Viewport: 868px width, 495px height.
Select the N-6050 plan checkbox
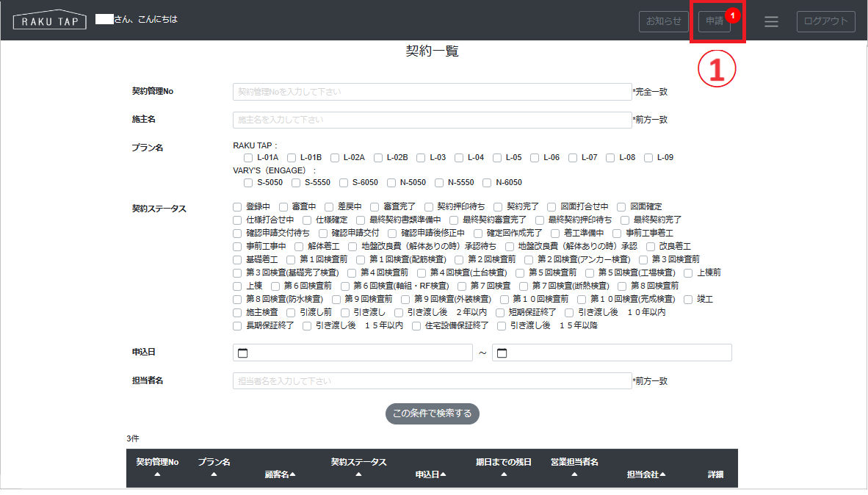coord(487,183)
